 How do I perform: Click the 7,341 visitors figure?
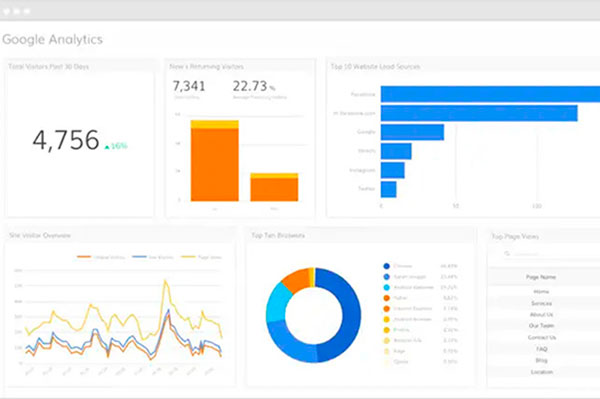click(189, 86)
